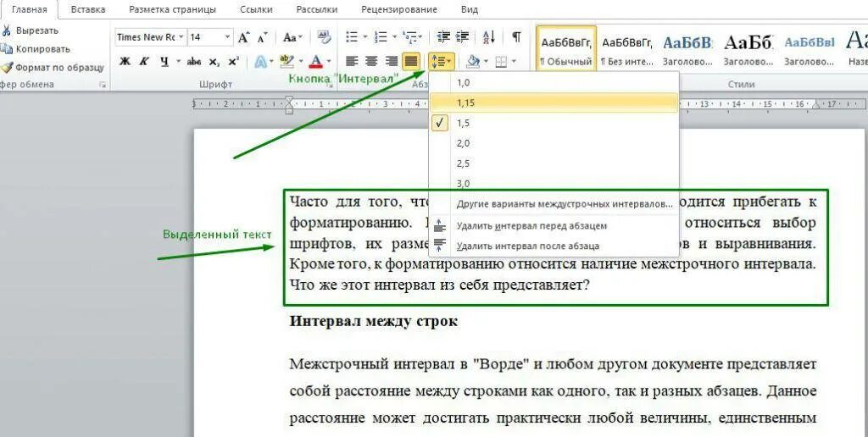Choose 1,0 line spacing
The width and height of the screenshot is (868, 437).
(x=554, y=82)
